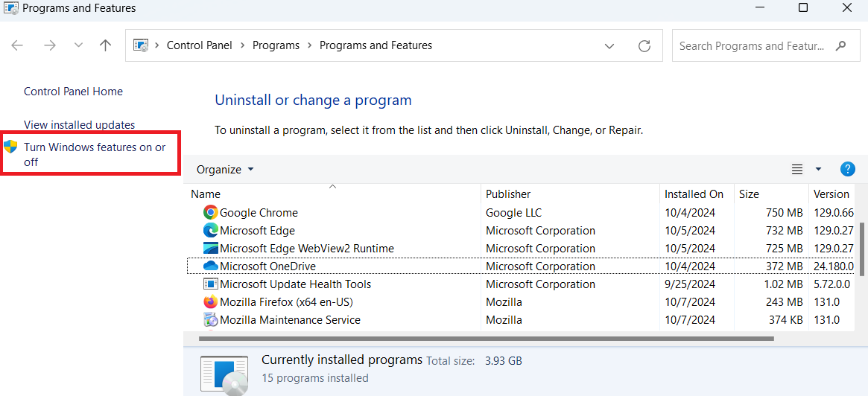Click the Microsoft Update Health Tools icon
The image size is (868, 396).
[x=210, y=284]
